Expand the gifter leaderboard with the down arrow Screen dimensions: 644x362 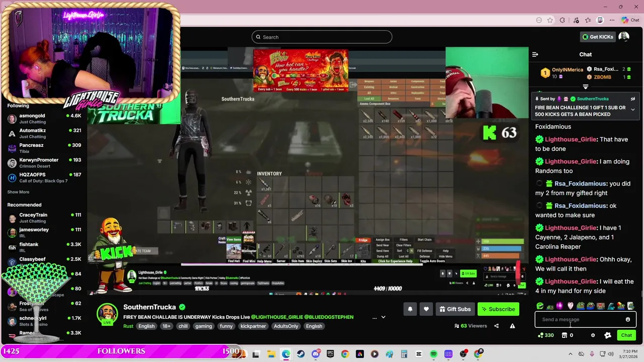point(585,87)
